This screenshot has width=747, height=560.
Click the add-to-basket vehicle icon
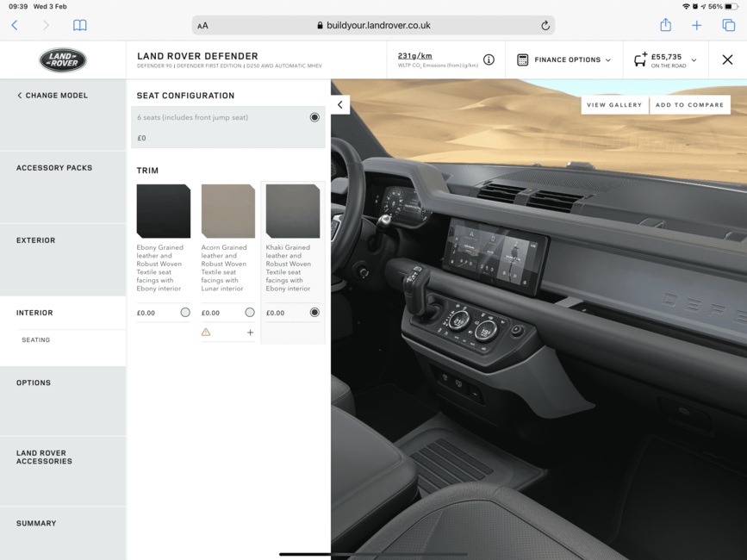(640, 59)
